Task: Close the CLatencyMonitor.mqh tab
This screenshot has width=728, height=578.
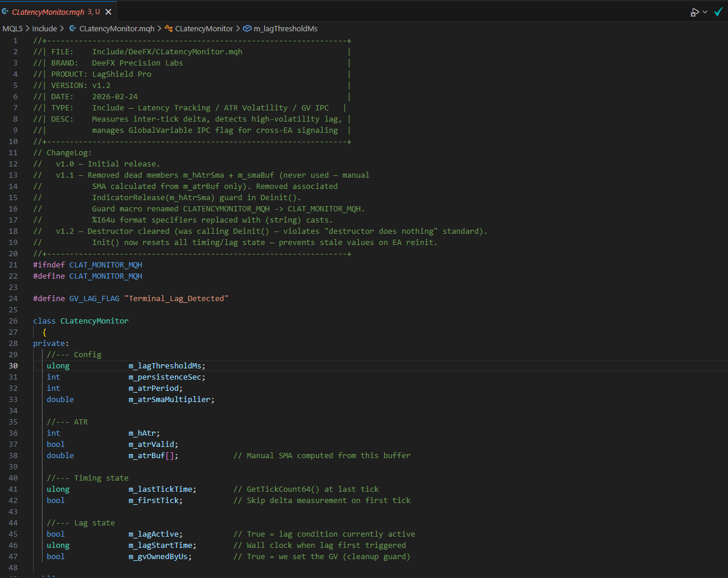Action: (x=108, y=11)
